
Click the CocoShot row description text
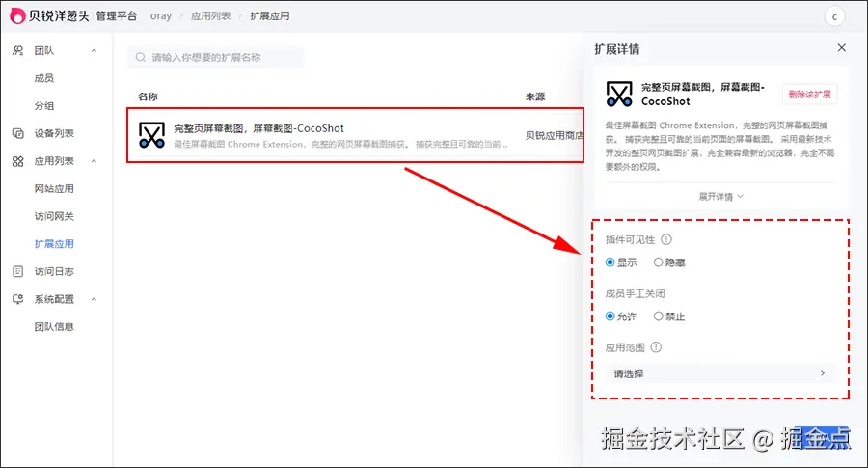pos(340,145)
